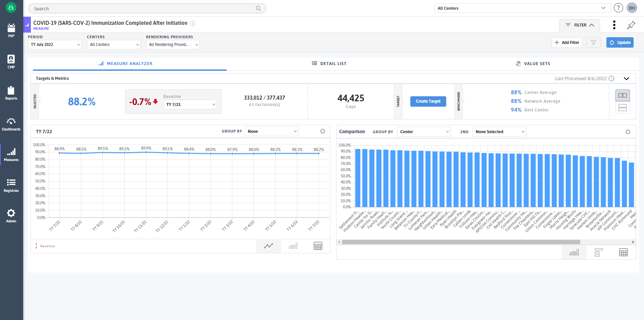Open Reports in the sidebar
The image size is (644, 320).
11,93
